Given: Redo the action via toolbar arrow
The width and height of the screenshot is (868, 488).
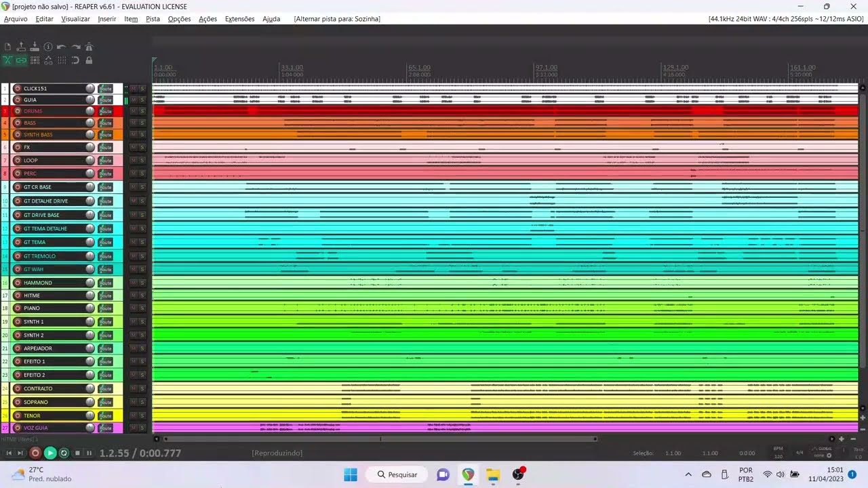Looking at the screenshot, I should coord(75,47).
